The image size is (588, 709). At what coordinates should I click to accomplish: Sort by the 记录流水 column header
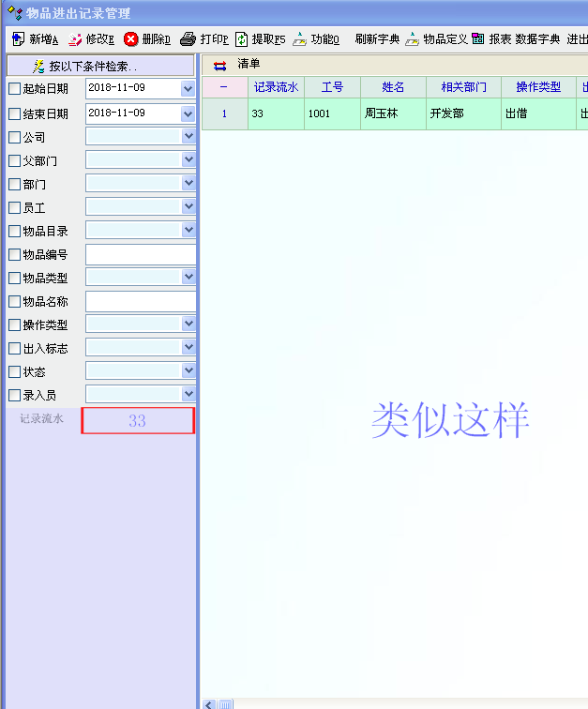point(276,87)
